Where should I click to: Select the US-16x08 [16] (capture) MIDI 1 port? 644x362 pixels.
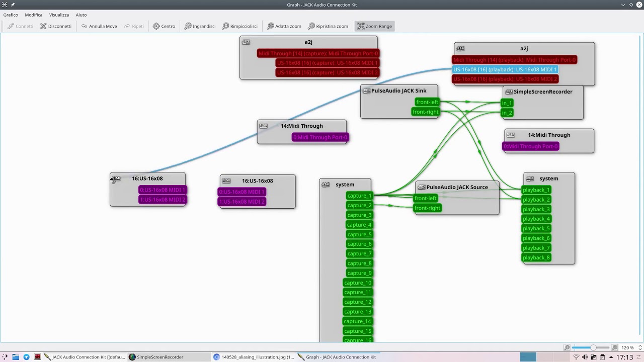point(327,63)
